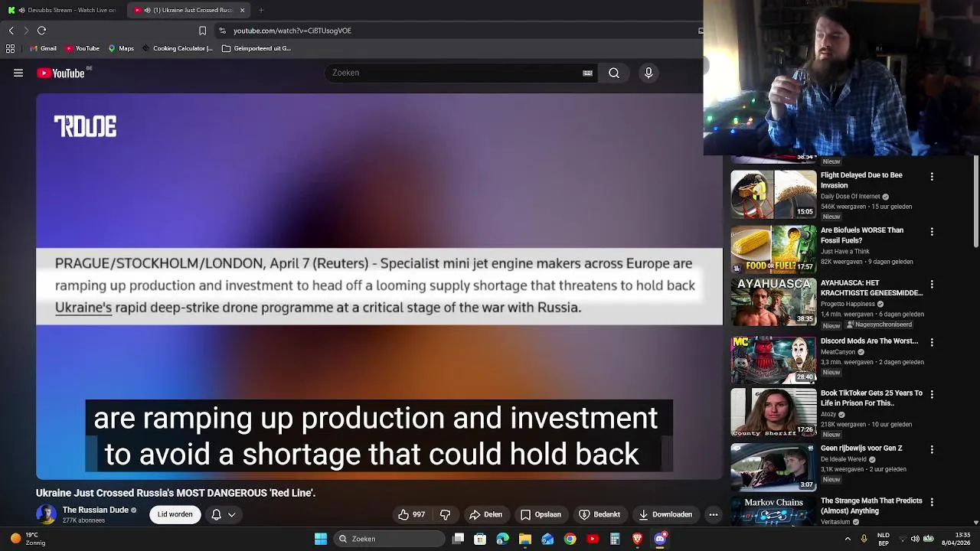
Task: Like the video with thumbs up
Action: pyautogui.click(x=411, y=514)
